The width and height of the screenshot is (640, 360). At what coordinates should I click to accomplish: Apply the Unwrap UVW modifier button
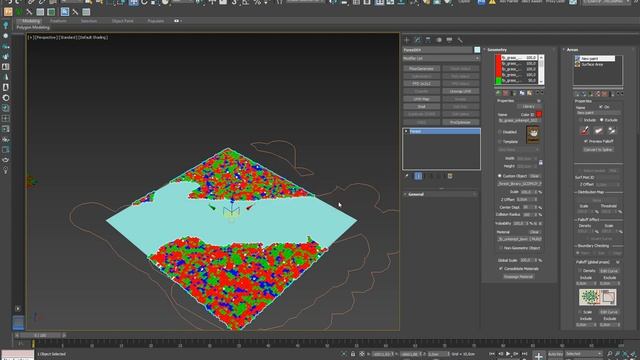(460, 91)
